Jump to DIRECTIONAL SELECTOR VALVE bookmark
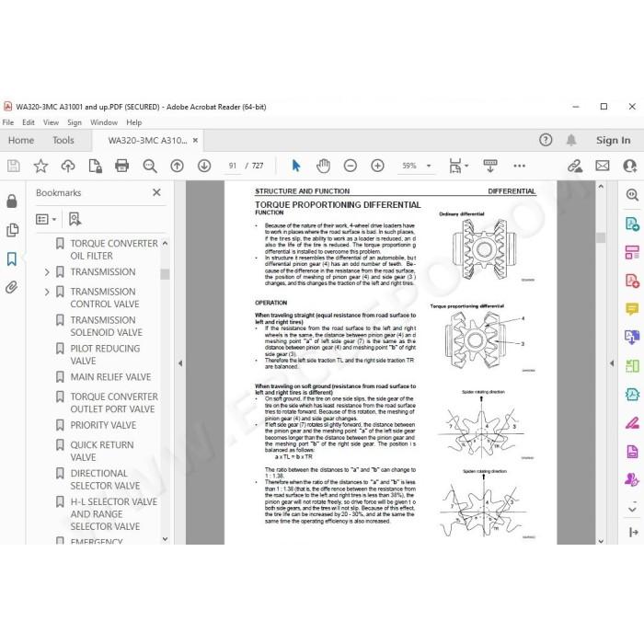The image size is (644, 644). pos(105,479)
